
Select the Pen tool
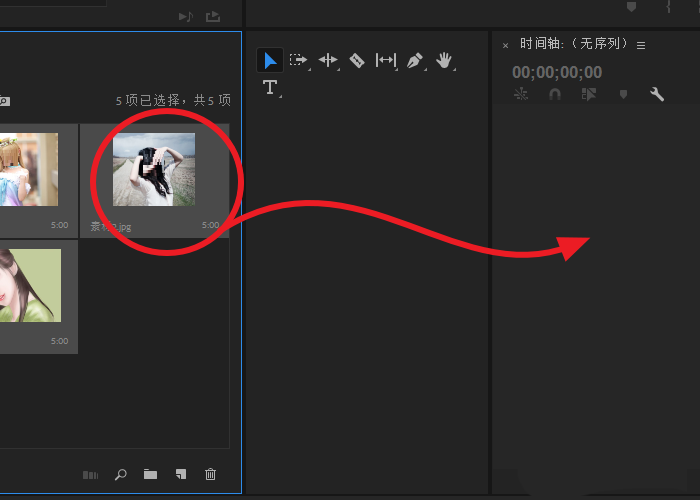pos(415,60)
